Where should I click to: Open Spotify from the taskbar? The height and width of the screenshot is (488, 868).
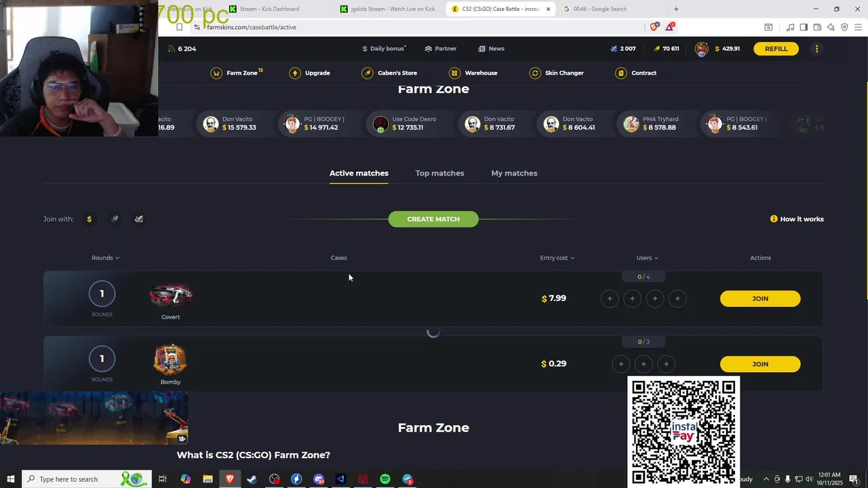pos(385,479)
